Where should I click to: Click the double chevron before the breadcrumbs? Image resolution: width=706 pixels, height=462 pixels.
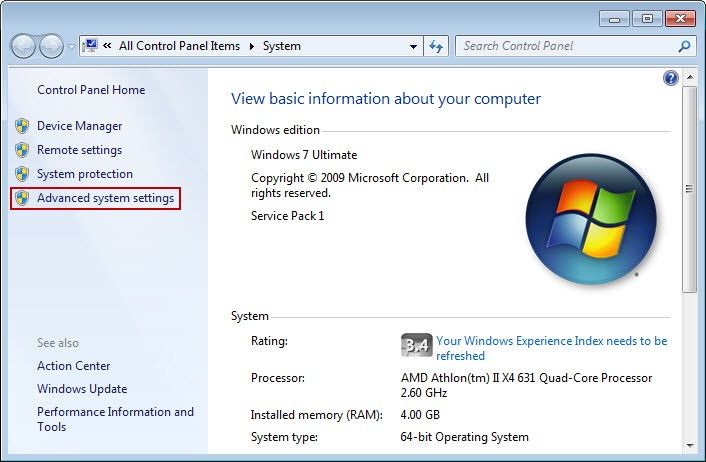pyautogui.click(x=107, y=45)
